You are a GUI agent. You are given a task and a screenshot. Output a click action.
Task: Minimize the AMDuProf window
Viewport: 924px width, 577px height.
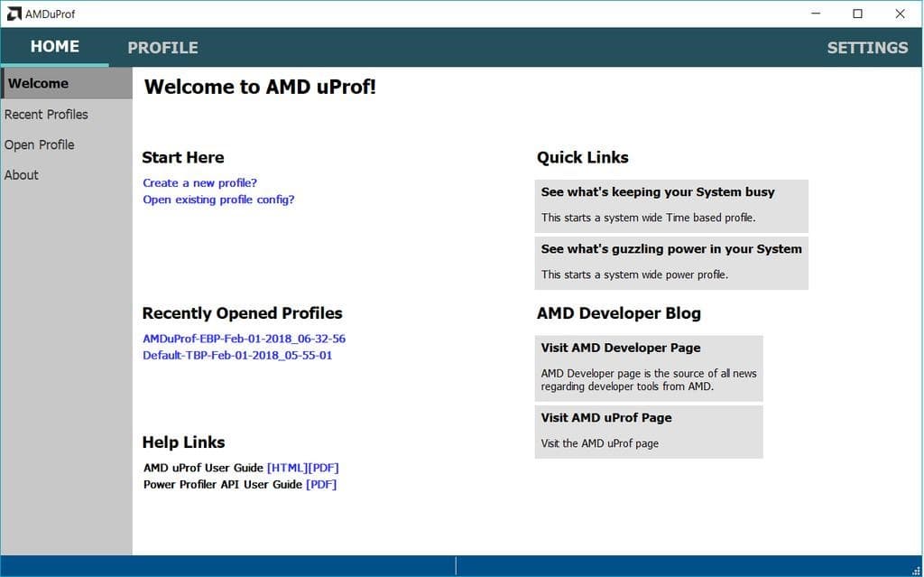816,14
